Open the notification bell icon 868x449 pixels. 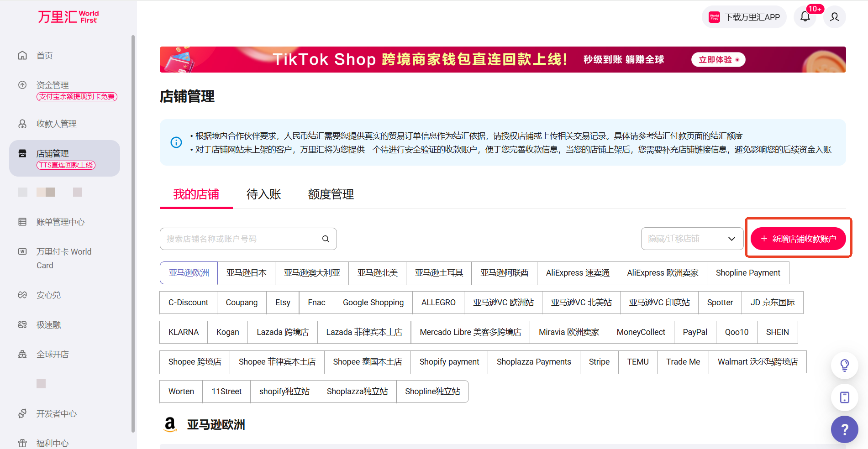[x=805, y=17]
